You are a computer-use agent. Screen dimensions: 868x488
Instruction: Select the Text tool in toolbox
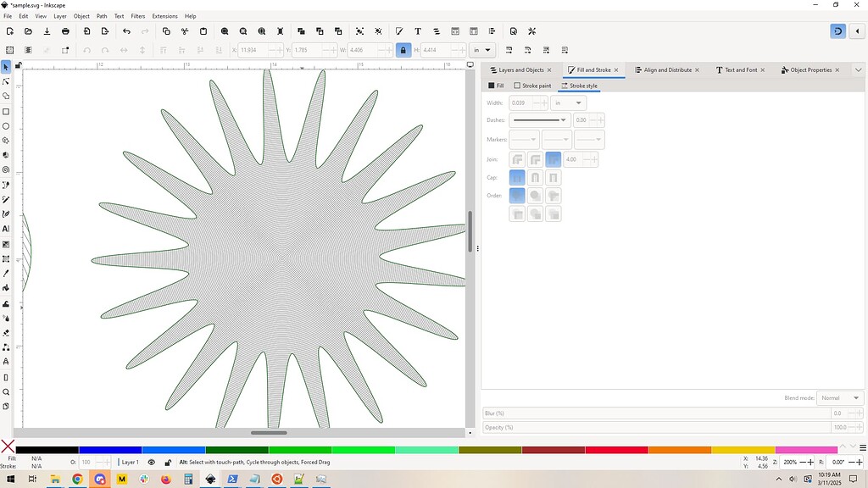6,229
